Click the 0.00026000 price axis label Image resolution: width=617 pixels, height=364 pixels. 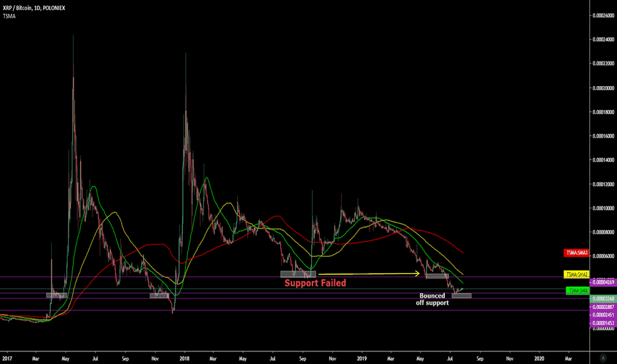[604, 15]
